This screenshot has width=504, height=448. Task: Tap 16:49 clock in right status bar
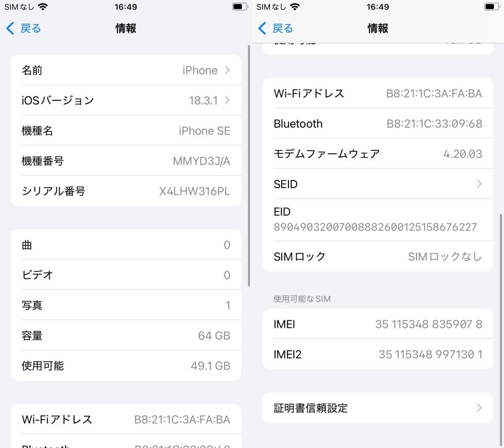coord(378,7)
